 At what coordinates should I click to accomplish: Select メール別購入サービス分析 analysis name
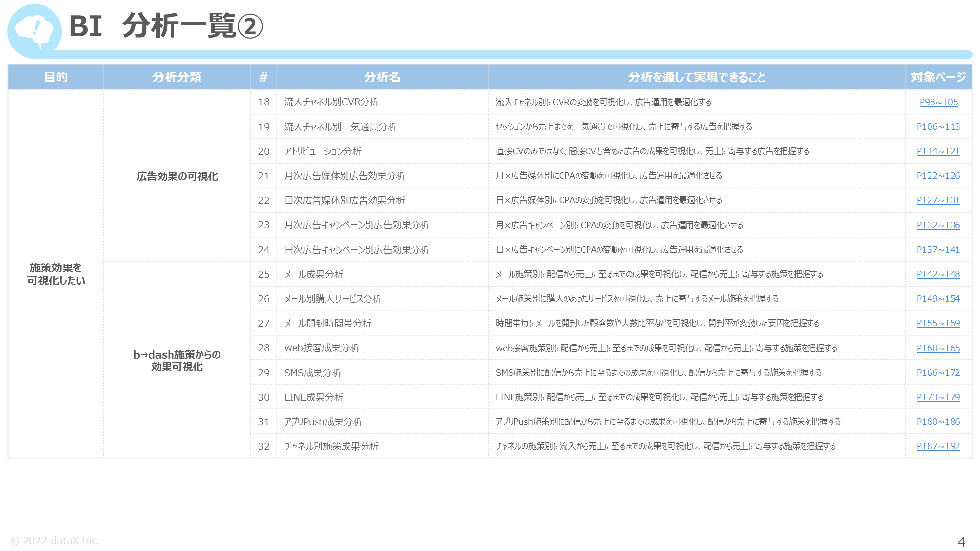[333, 299]
